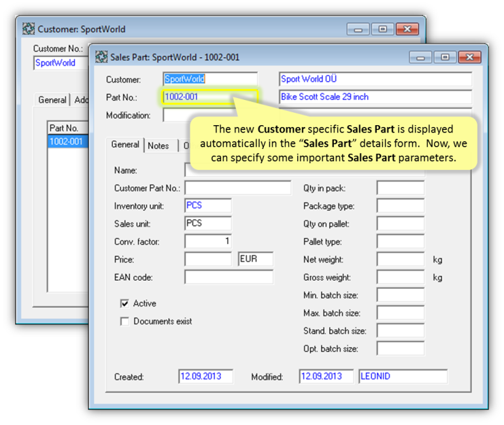Switch to the Notes tab

coord(158,146)
